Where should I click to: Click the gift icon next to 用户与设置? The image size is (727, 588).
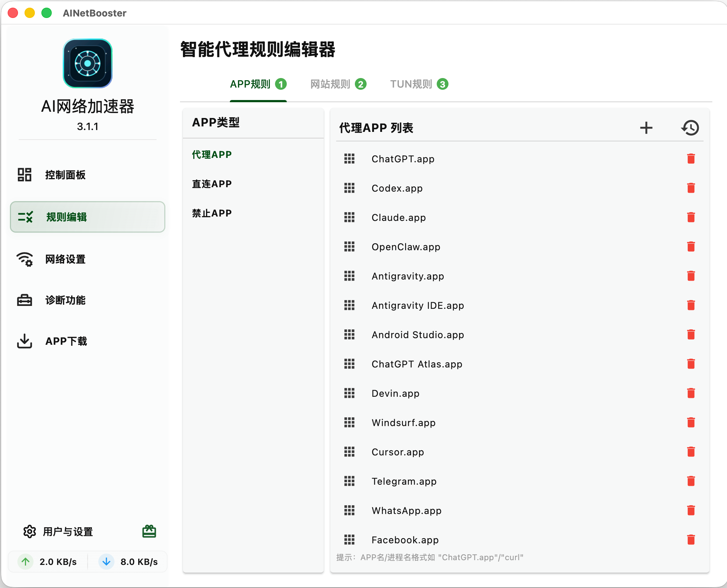pyautogui.click(x=149, y=531)
